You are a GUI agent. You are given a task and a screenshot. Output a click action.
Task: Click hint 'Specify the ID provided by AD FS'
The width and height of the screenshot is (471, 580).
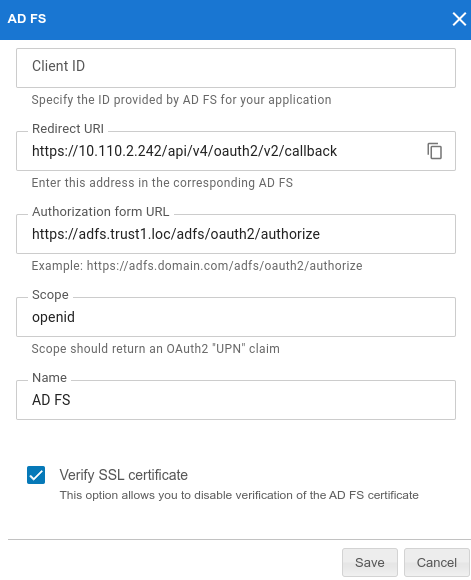[x=181, y=100]
